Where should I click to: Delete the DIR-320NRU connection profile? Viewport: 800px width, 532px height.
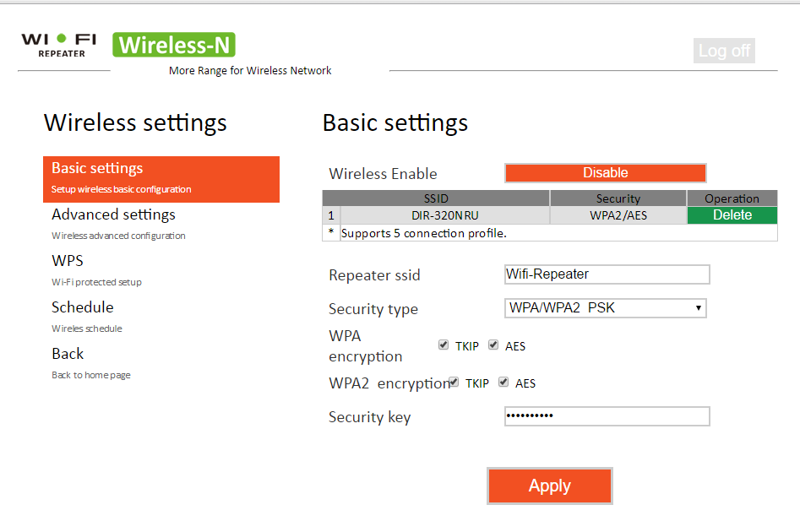click(732, 215)
